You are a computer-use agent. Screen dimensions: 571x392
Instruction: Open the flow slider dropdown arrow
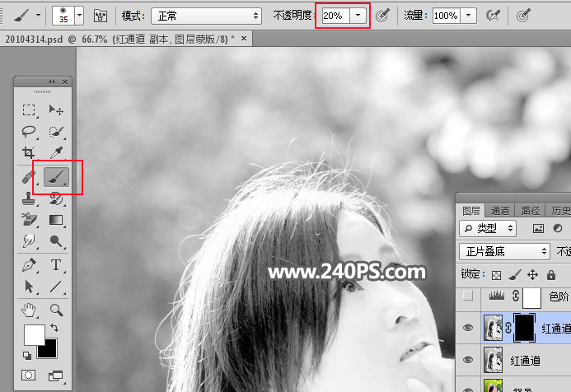(x=468, y=16)
